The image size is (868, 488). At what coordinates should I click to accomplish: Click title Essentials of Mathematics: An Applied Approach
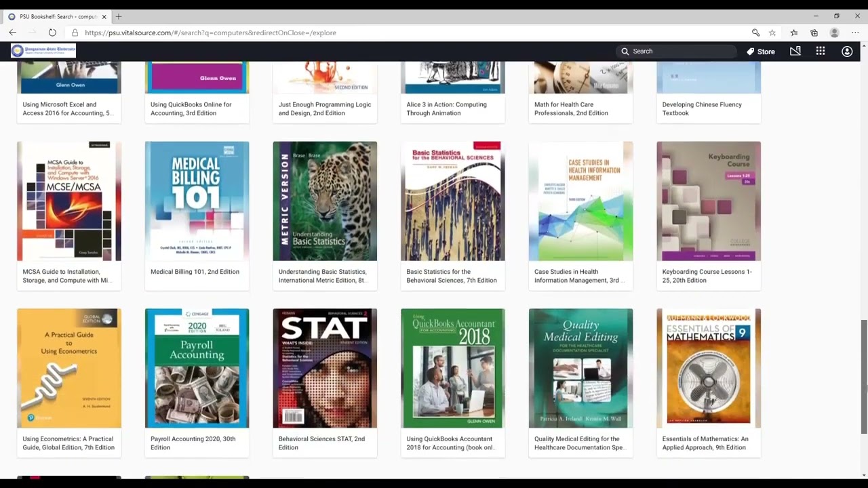click(x=705, y=443)
